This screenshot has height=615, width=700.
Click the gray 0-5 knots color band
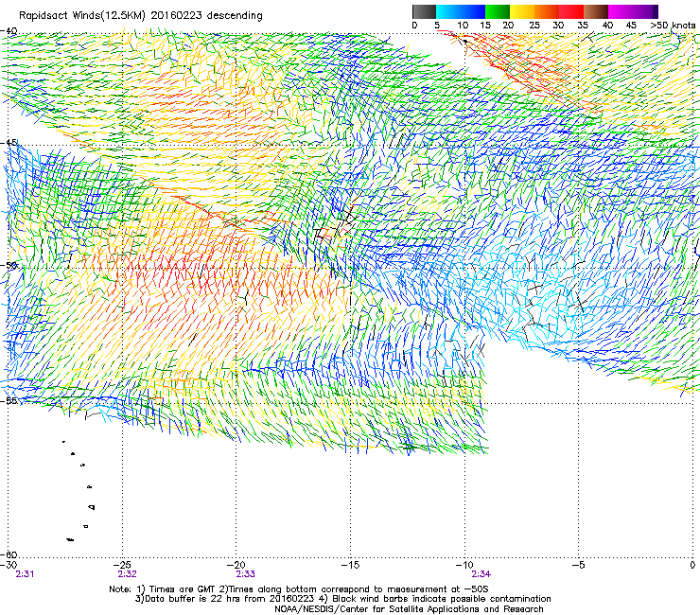(424, 11)
